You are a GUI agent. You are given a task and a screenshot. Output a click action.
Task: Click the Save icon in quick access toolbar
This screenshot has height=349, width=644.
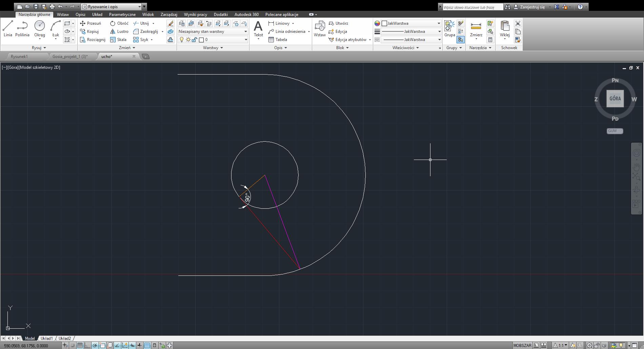[x=36, y=6]
